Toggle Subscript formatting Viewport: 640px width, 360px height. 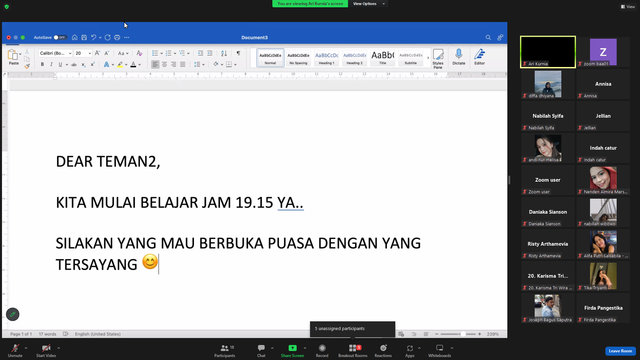pyautogui.click(x=83, y=64)
